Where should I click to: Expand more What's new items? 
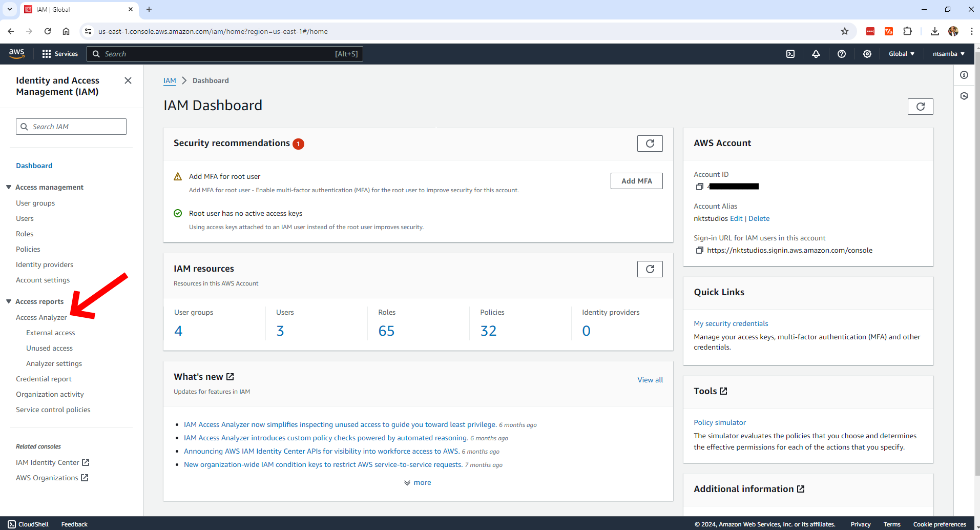pos(418,483)
